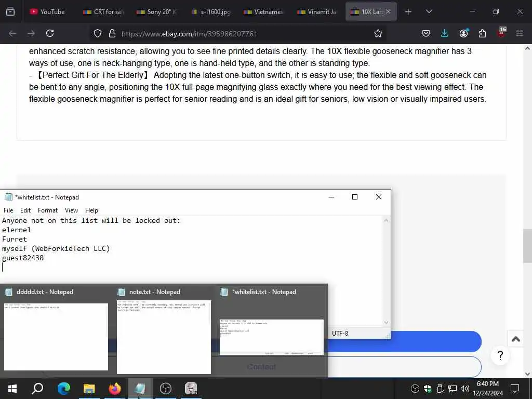Select whitelist.txt Notepad preview thumbnail
Viewport: 532px width, 399px height.
point(271,337)
